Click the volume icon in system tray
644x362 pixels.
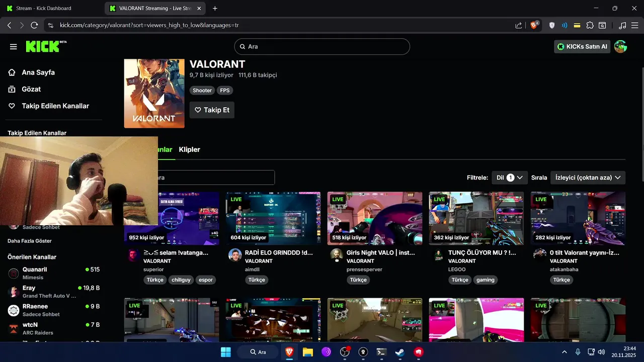[601, 352]
